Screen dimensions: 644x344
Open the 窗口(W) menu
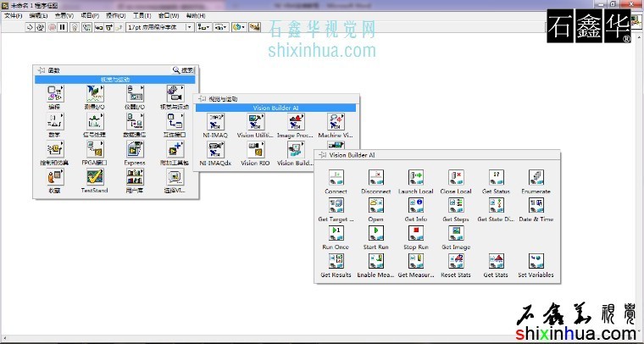click(169, 15)
